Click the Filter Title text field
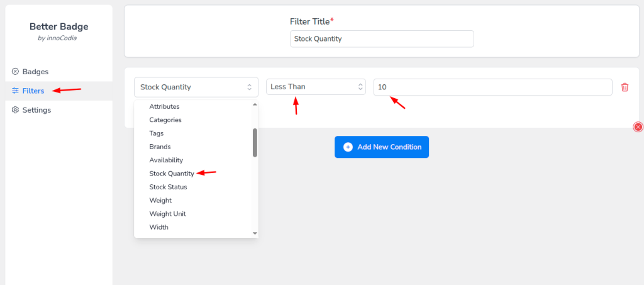This screenshot has width=644, height=285. [x=382, y=38]
